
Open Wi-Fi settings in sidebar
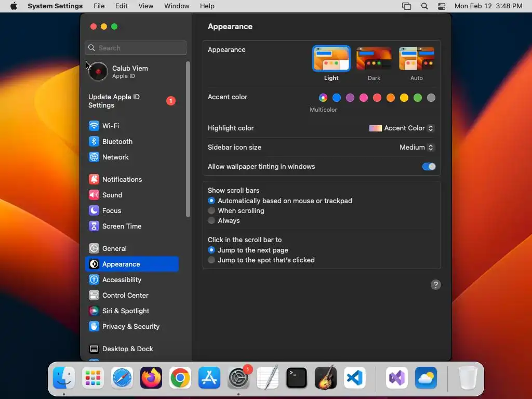pyautogui.click(x=131, y=126)
